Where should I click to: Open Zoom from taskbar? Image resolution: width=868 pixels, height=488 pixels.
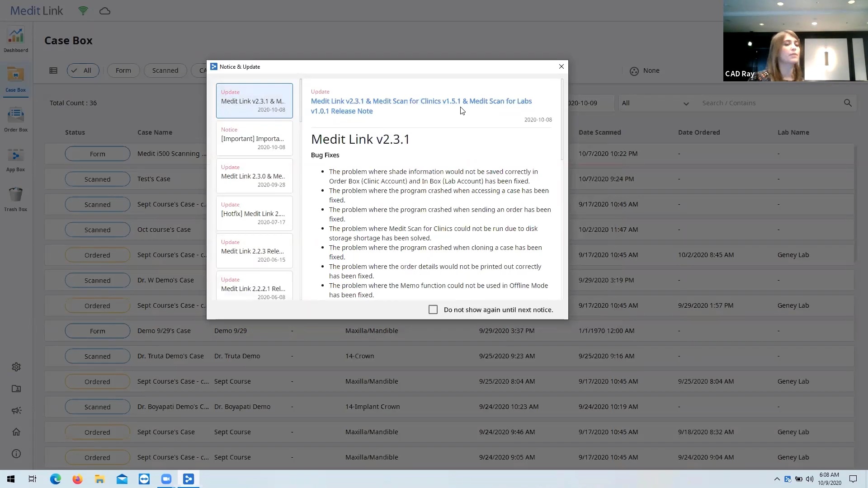(166, 479)
